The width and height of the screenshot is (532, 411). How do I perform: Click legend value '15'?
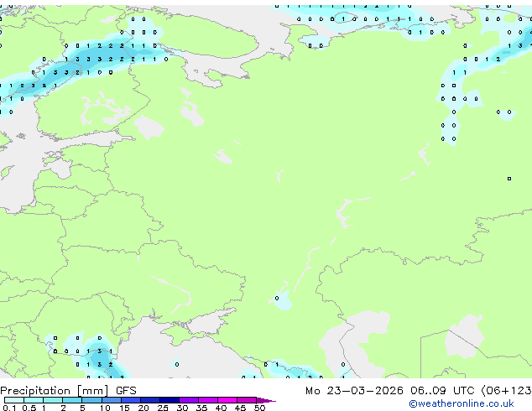(124, 408)
